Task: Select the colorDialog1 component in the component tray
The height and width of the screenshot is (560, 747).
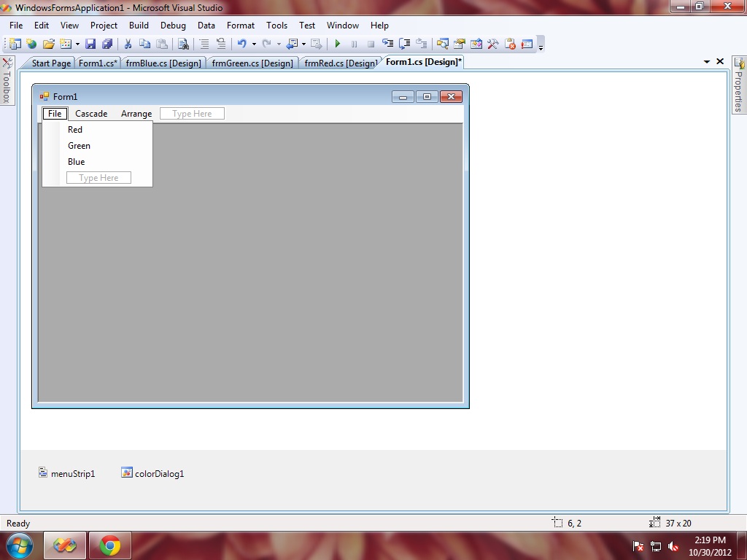Action: point(152,473)
